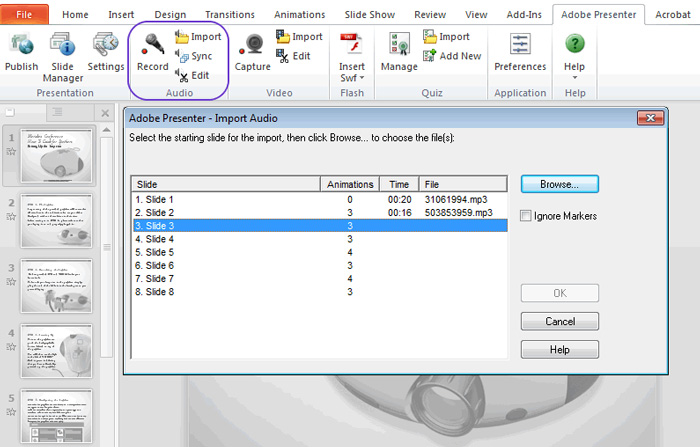This screenshot has height=447, width=700.
Task: Click the File column header
Action: pyautogui.click(x=463, y=184)
